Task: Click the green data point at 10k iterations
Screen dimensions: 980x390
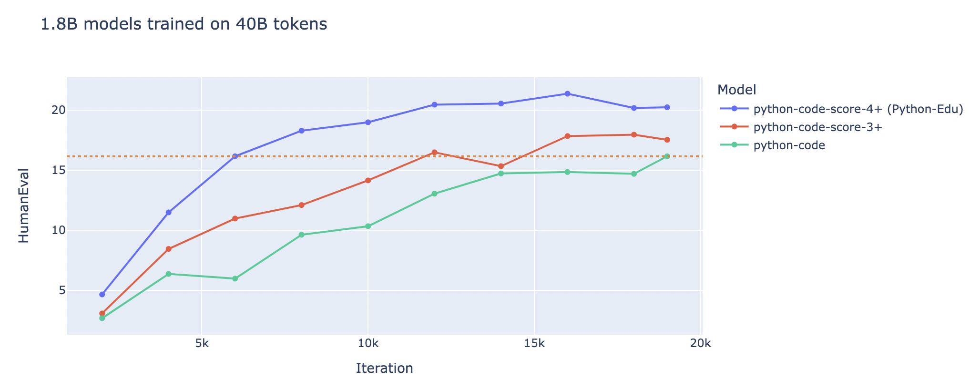Action: [x=368, y=226]
